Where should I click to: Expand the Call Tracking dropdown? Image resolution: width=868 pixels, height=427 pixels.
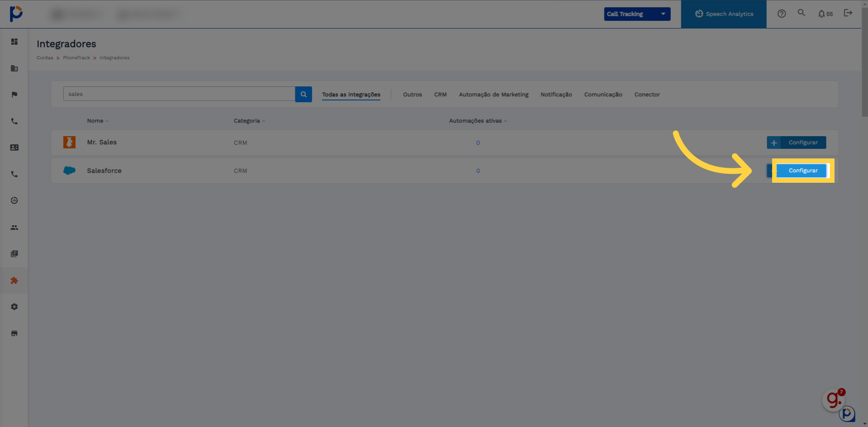point(637,14)
